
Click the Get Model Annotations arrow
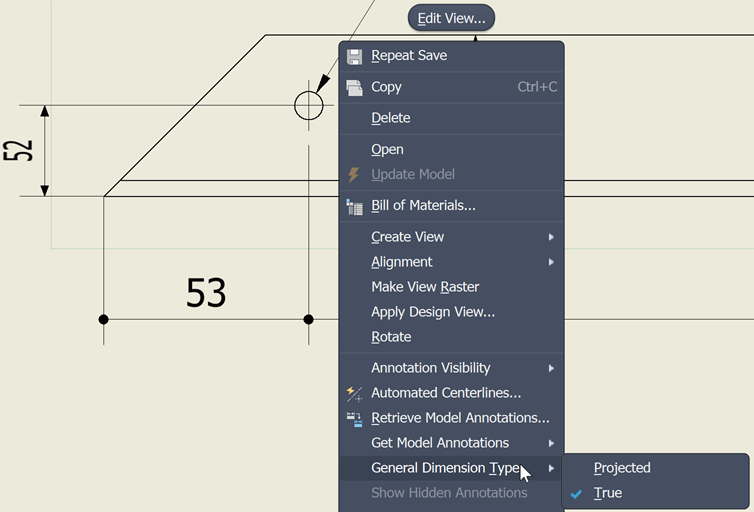551,443
